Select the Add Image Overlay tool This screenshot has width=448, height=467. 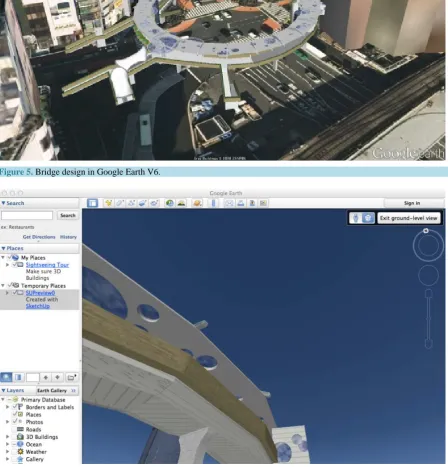[143, 203]
